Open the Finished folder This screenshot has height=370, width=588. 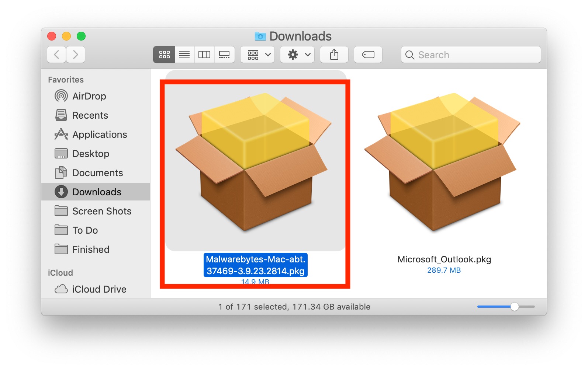point(96,249)
